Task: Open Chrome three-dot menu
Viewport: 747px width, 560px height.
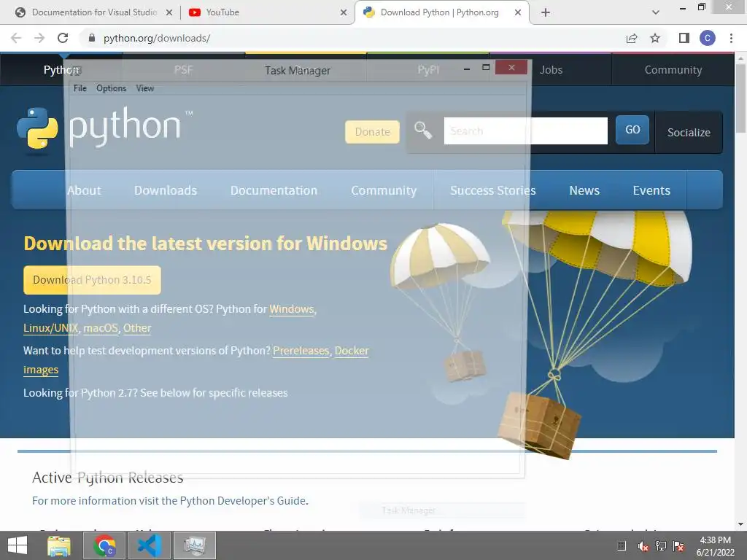Action: (731, 38)
